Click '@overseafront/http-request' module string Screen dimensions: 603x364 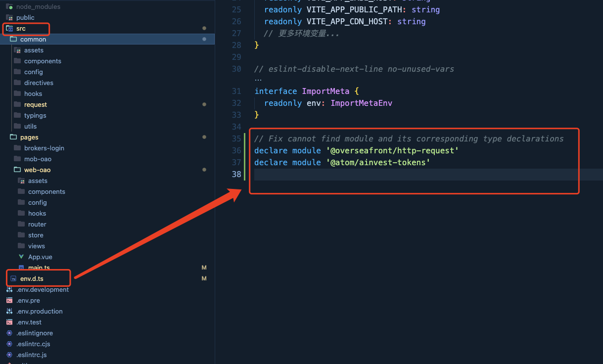[392, 150]
